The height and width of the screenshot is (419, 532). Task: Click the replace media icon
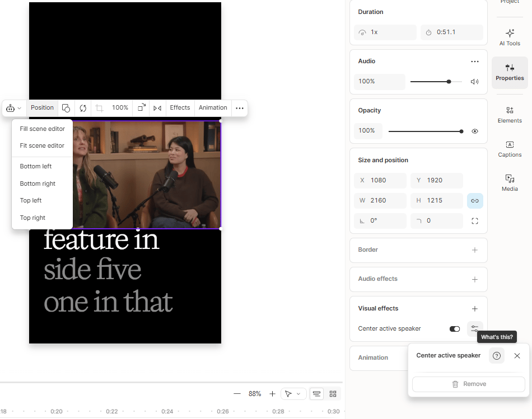click(83, 108)
